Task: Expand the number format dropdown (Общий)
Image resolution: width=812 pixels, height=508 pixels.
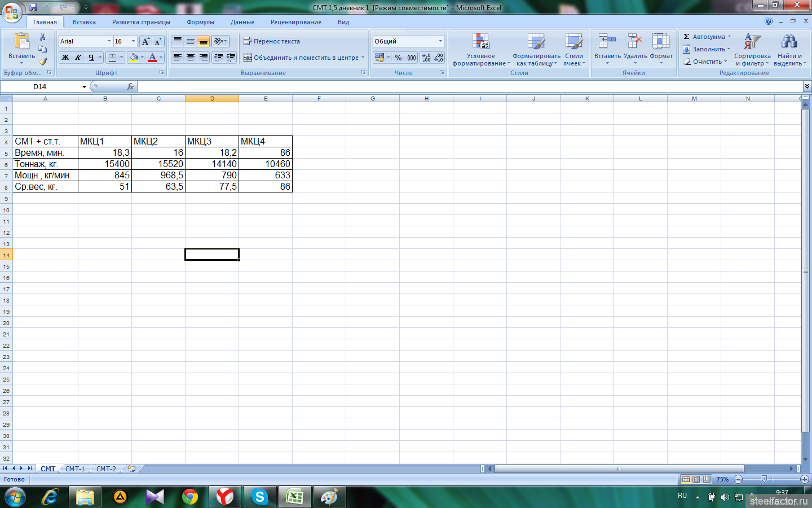Action: pos(440,41)
